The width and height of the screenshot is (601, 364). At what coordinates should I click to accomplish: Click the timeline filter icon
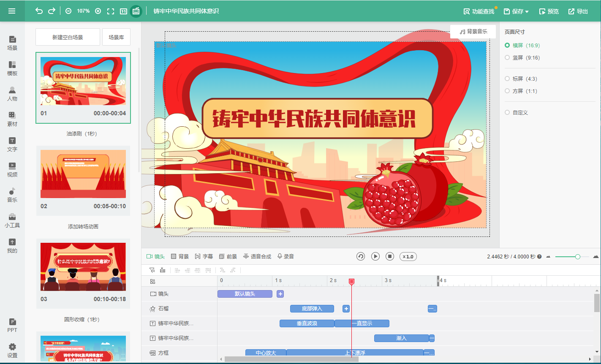152,270
